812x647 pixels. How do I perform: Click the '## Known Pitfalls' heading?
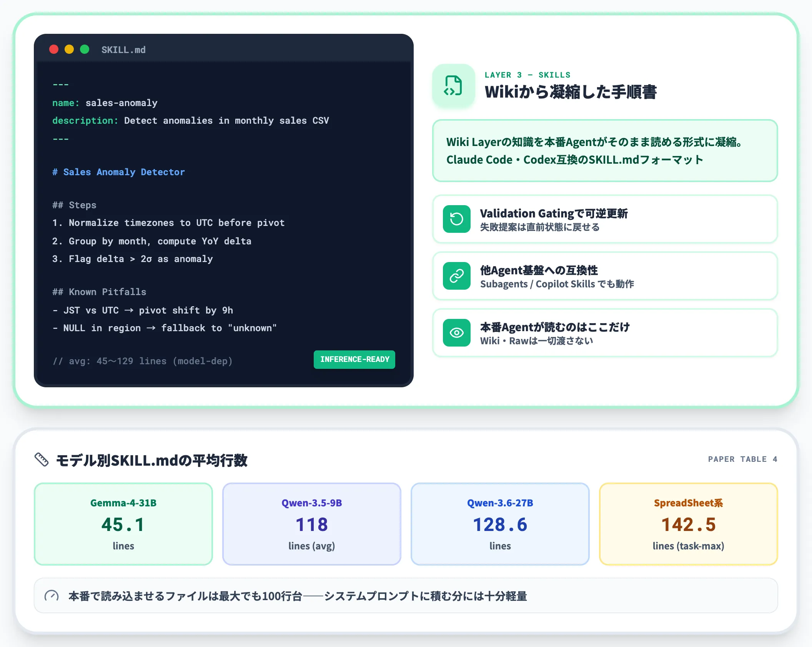point(99,292)
